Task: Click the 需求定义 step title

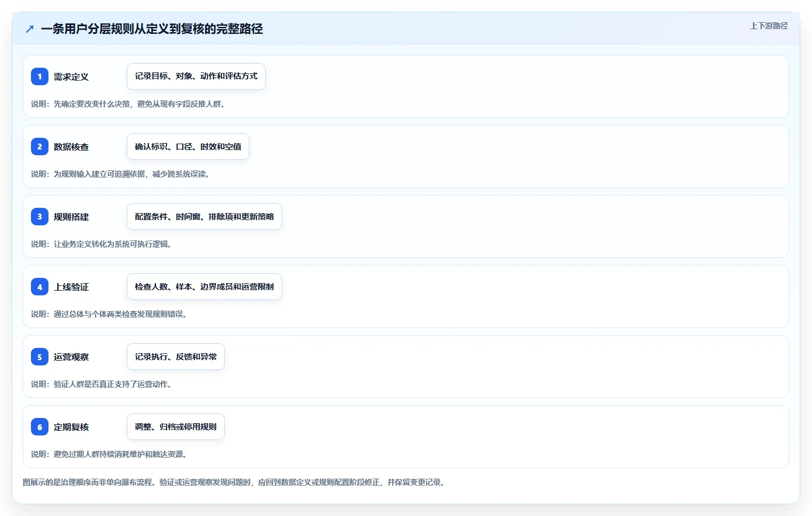Action: point(71,76)
